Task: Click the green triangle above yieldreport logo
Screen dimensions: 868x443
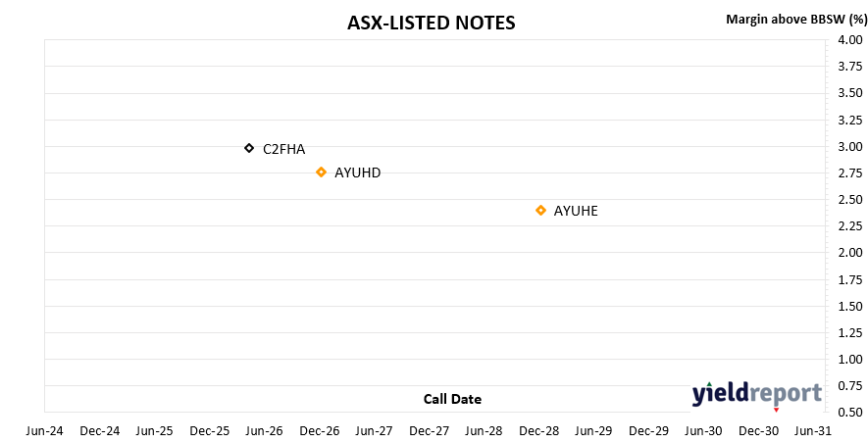Action: [x=710, y=383]
